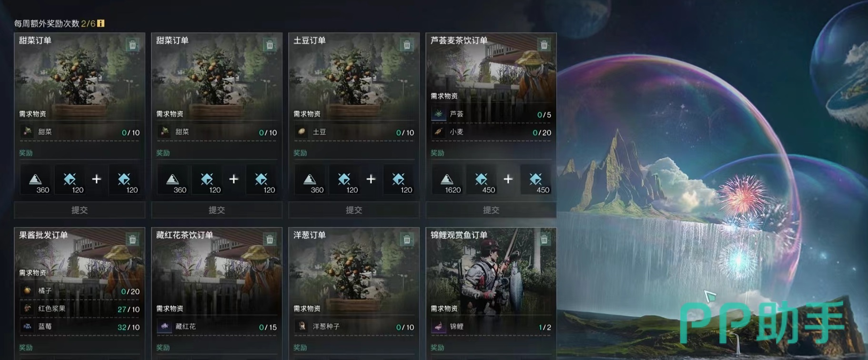Discard 藏红花茶饮订单 with its trash icon
Image resolution: width=868 pixels, height=360 pixels.
coord(270,240)
